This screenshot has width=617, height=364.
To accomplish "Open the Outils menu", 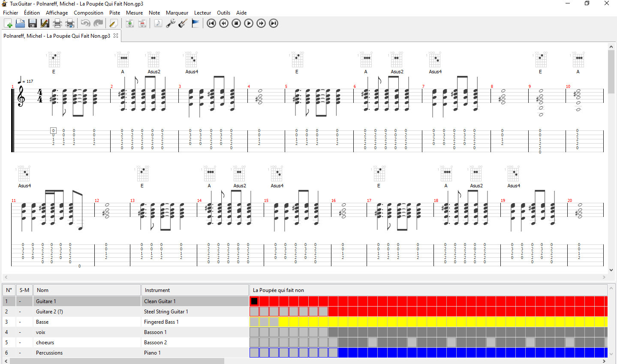I will [223, 13].
